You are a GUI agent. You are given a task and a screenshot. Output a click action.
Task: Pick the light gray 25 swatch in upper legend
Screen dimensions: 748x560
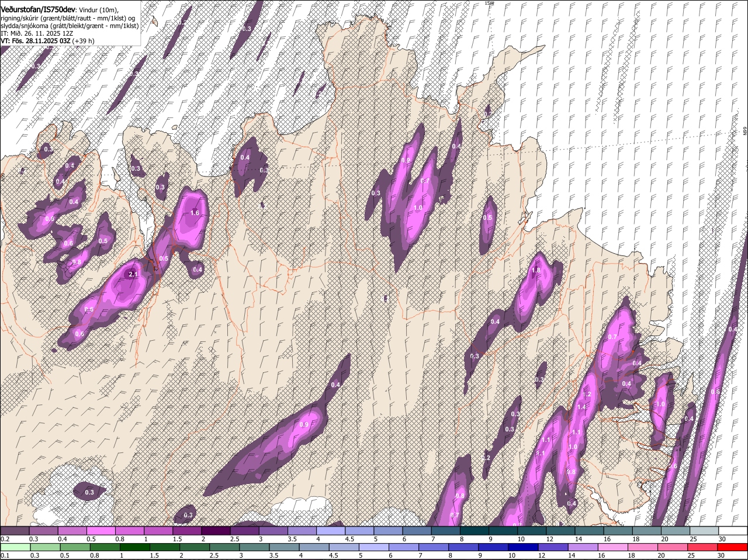point(704,530)
